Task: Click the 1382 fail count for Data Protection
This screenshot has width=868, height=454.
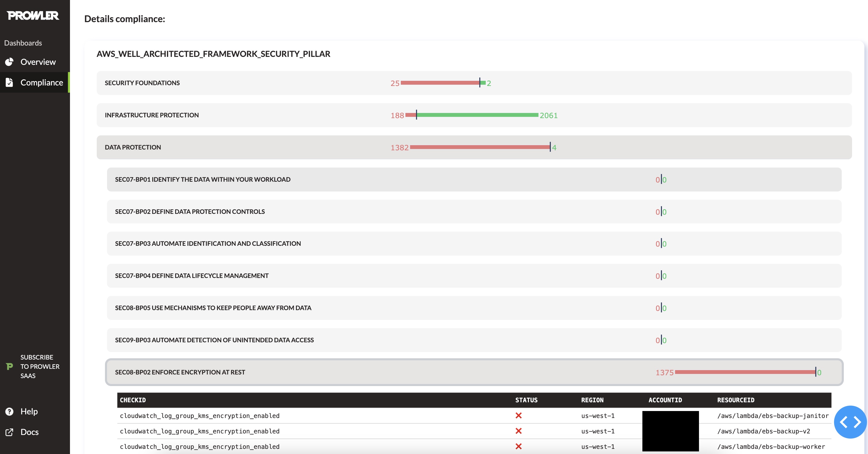Action: [399, 148]
